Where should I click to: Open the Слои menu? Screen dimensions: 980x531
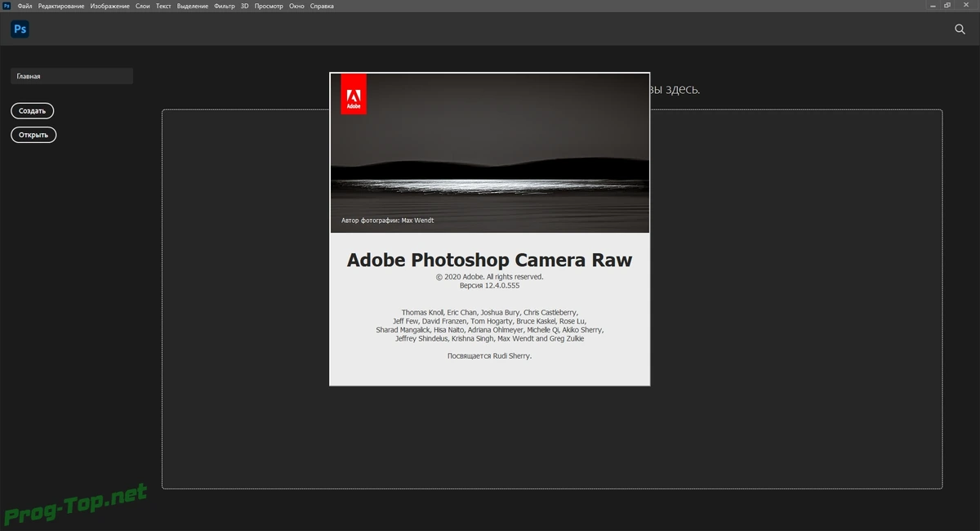(142, 6)
